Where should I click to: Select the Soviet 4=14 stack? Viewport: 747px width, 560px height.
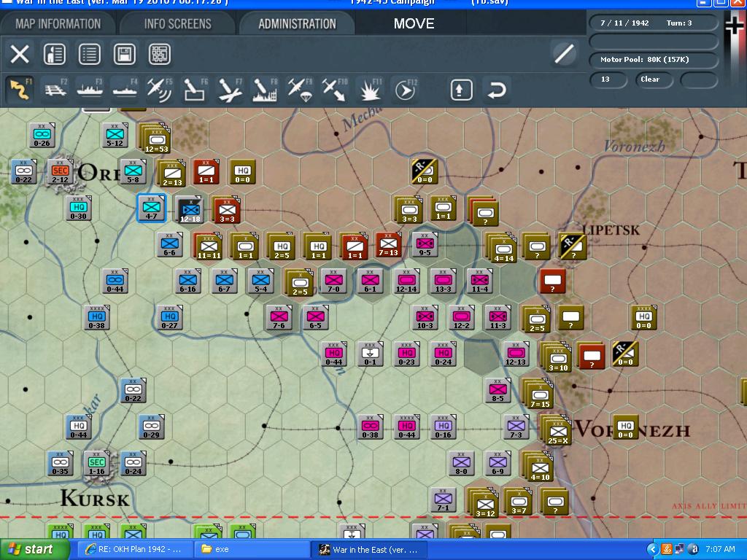point(502,248)
